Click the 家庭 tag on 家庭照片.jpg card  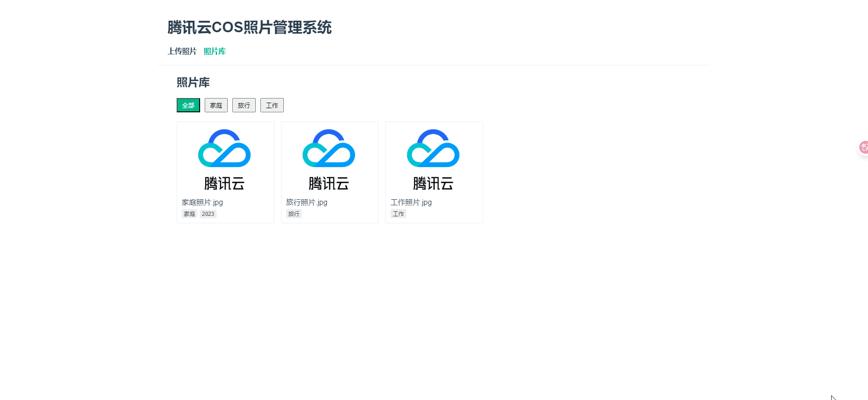tap(190, 214)
